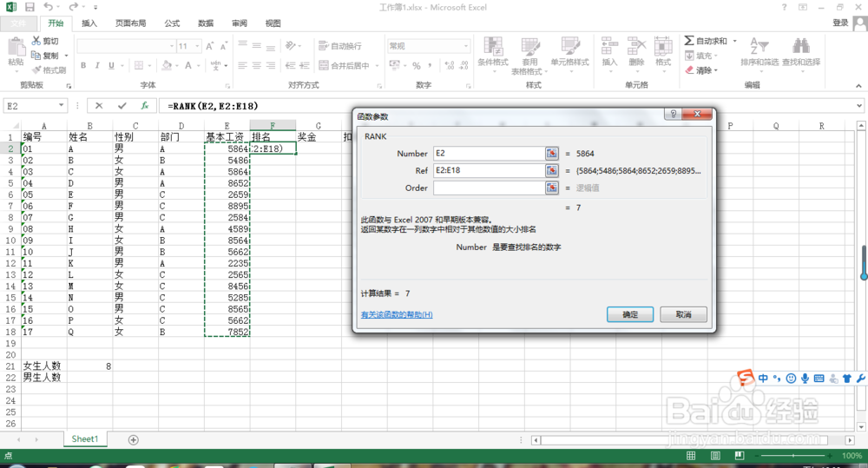Open the function help link (有关该函数的帮助)
The height and width of the screenshot is (468, 868).
[397, 314]
